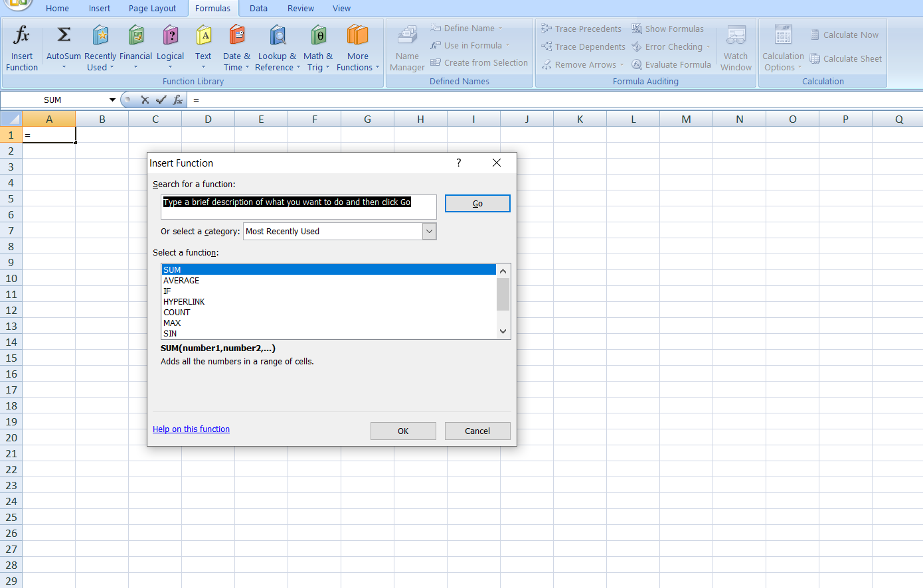
Task: Switch to the Data tab
Action: (x=258, y=8)
